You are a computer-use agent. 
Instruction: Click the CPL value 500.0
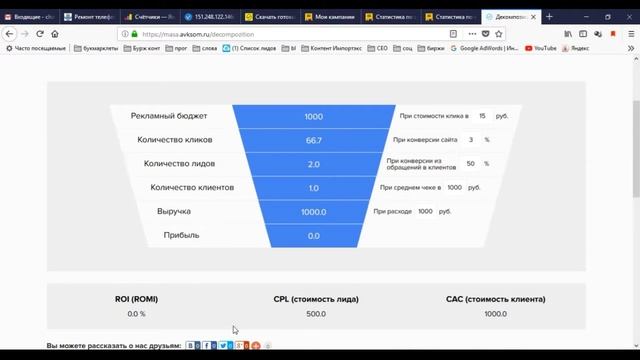tap(316, 314)
